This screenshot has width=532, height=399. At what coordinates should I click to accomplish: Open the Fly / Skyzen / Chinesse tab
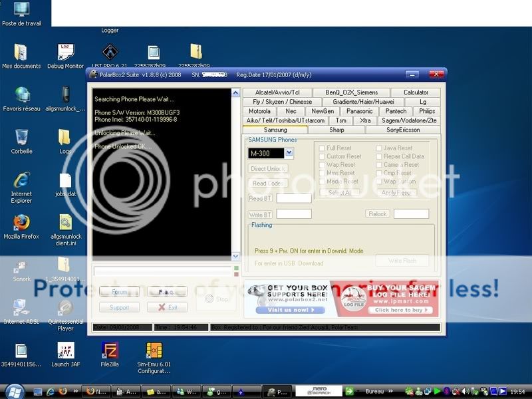(x=282, y=102)
